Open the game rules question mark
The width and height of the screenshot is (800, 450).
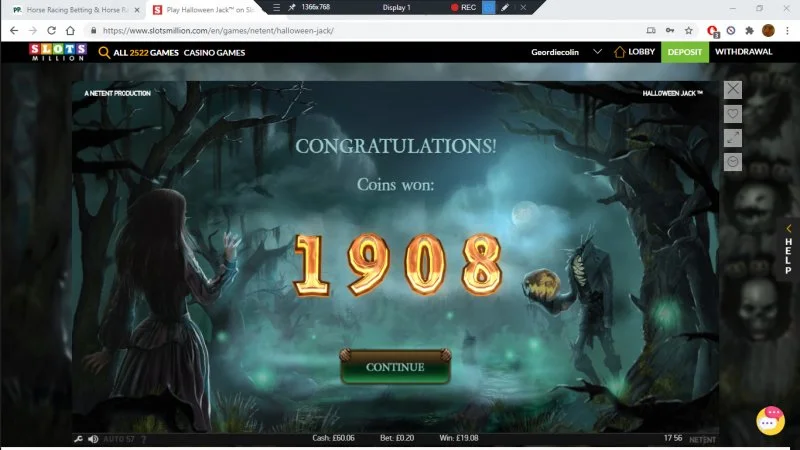[x=143, y=439]
